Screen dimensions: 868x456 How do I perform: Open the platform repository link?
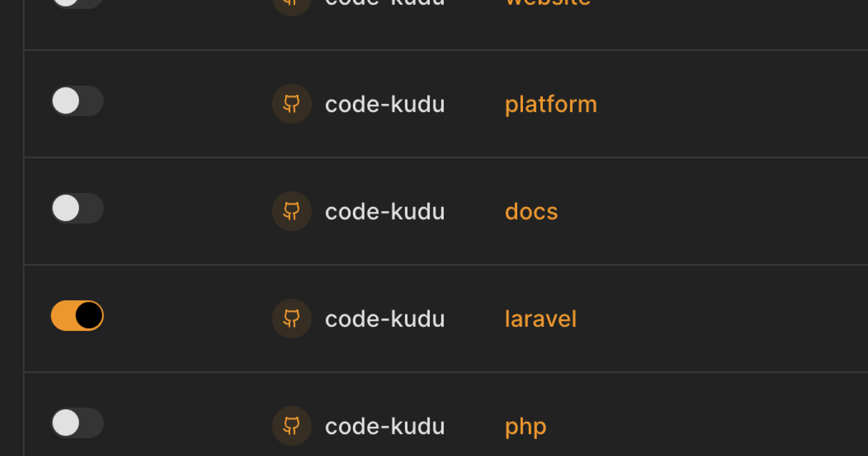pos(551,104)
